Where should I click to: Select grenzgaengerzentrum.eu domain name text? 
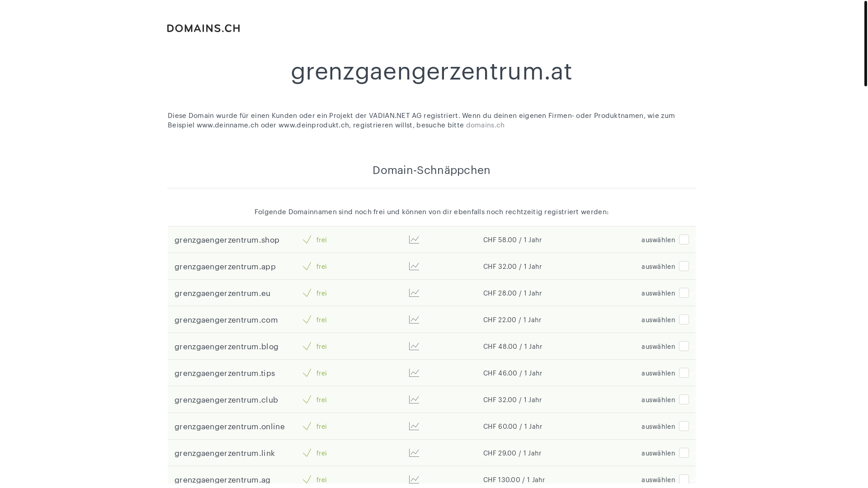(222, 293)
